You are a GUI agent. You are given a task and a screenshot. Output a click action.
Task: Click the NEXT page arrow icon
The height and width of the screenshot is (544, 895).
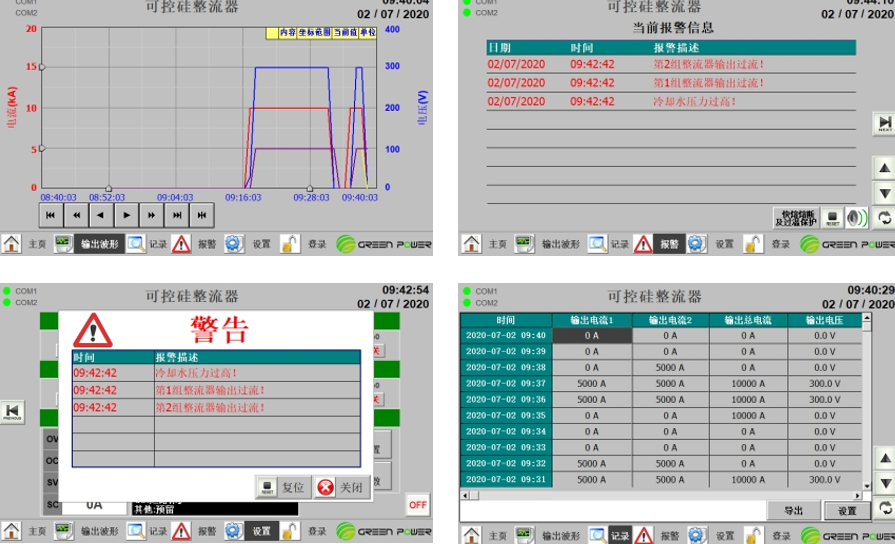tap(884, 123)
